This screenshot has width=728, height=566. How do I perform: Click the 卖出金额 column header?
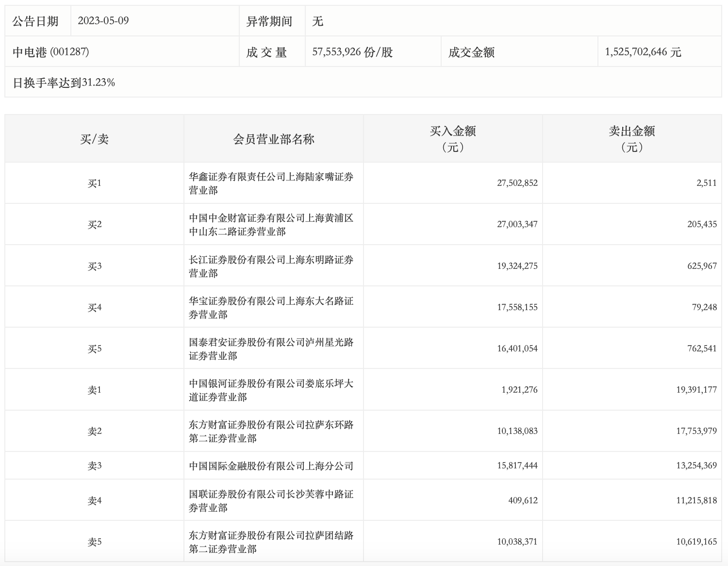click(632, 138)
